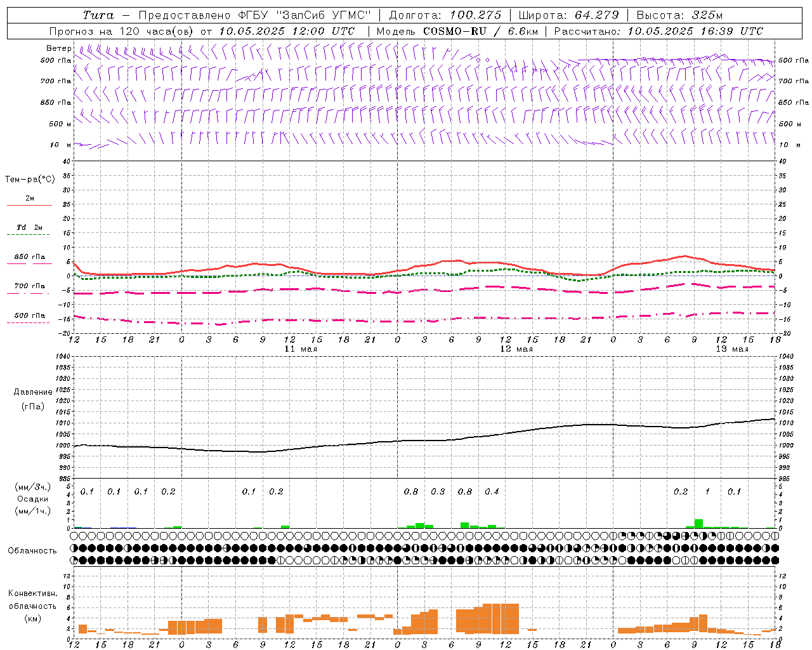
Task: Click the "Осадки" precipitation panel label
Action: coord(32,499)
